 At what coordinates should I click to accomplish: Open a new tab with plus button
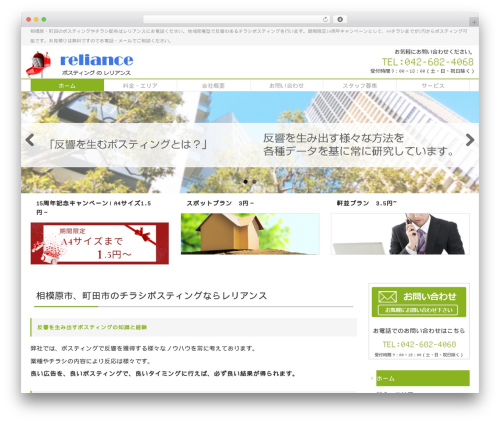474,22
